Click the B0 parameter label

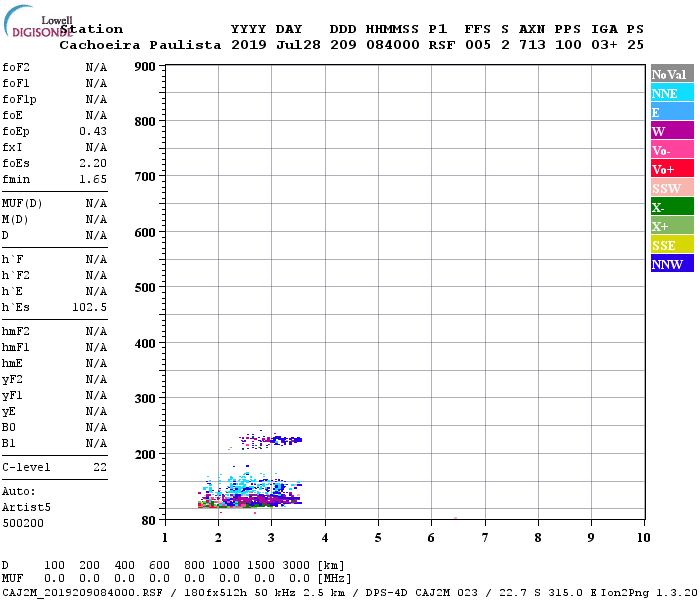coord(9,427)
